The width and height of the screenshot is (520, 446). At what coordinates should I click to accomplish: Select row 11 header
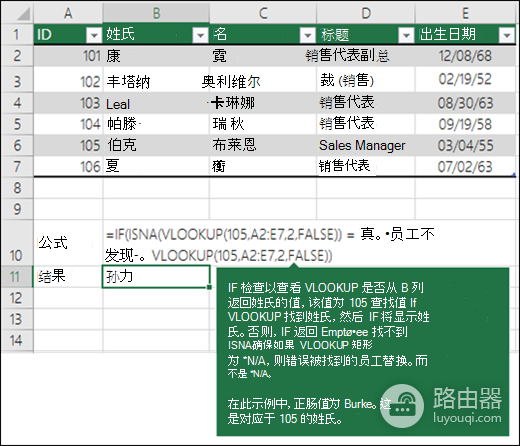coord(17,277)
